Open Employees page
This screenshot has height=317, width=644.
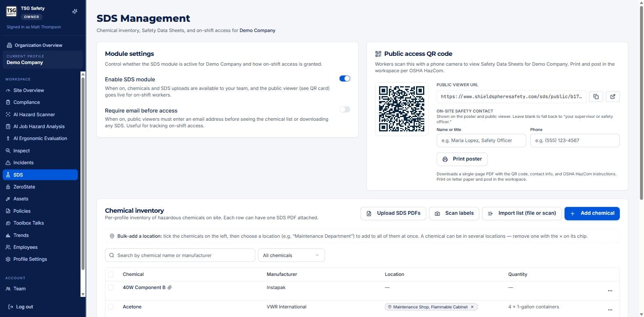tap(40, 247)
